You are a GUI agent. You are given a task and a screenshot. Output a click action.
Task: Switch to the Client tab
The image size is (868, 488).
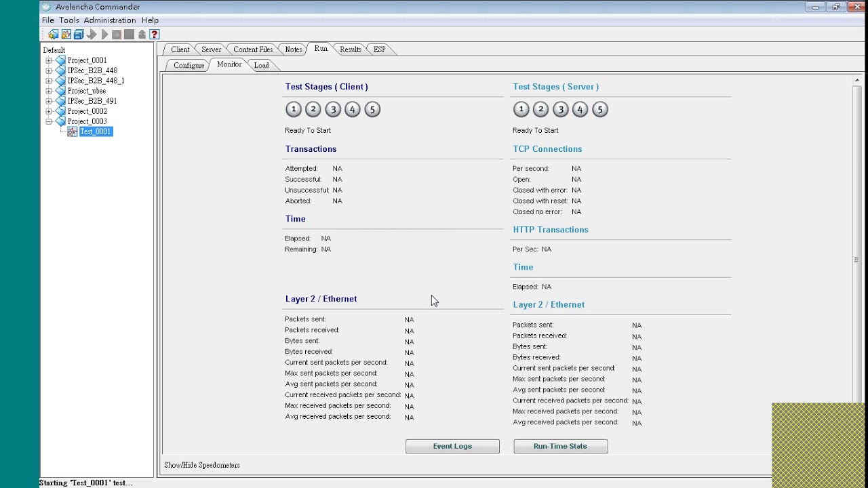click(180, 49)
